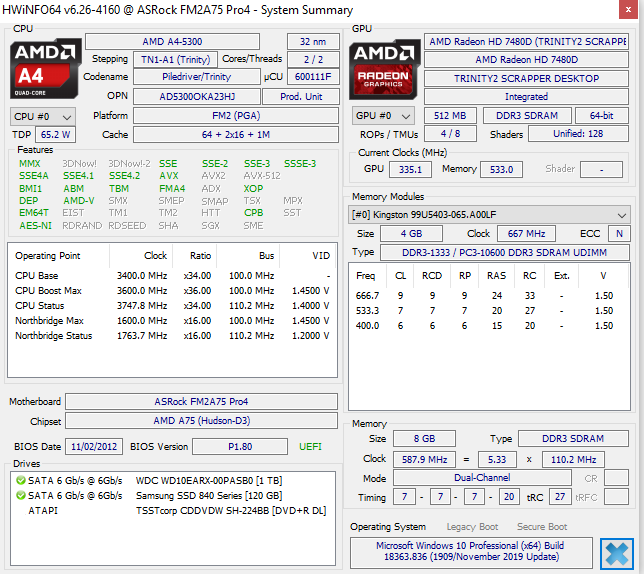Click the Windows 10 Professional OS field
The height and width of the screenshot is (574, 644).
click(x=471, y=551)
